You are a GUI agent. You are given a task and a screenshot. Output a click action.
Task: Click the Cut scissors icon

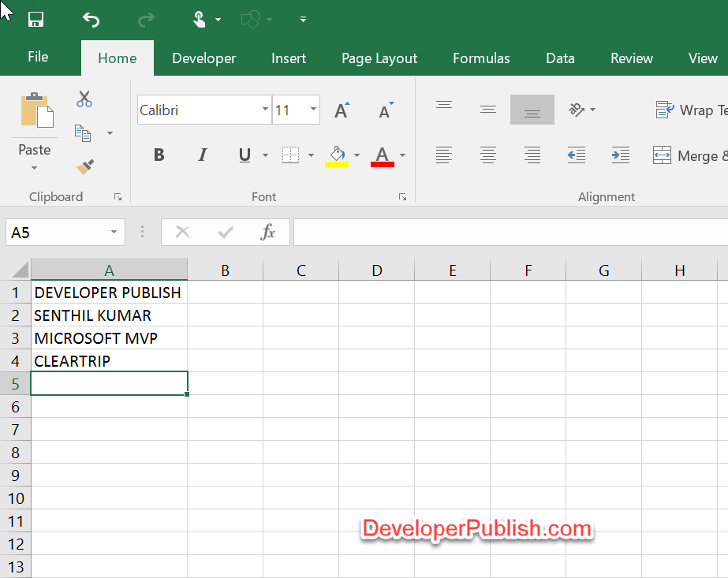(x=84, y=99)
